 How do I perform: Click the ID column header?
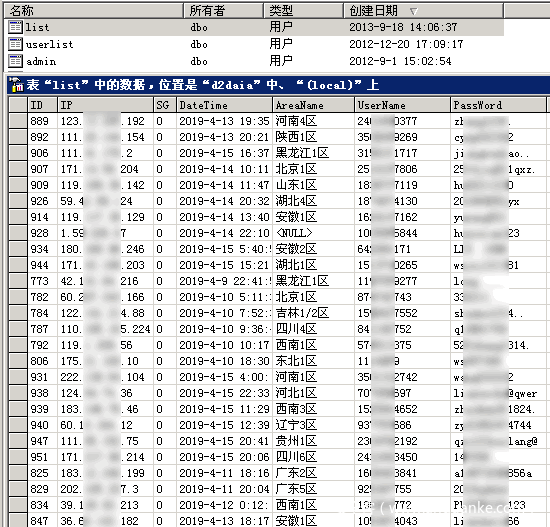click(42, 105)
